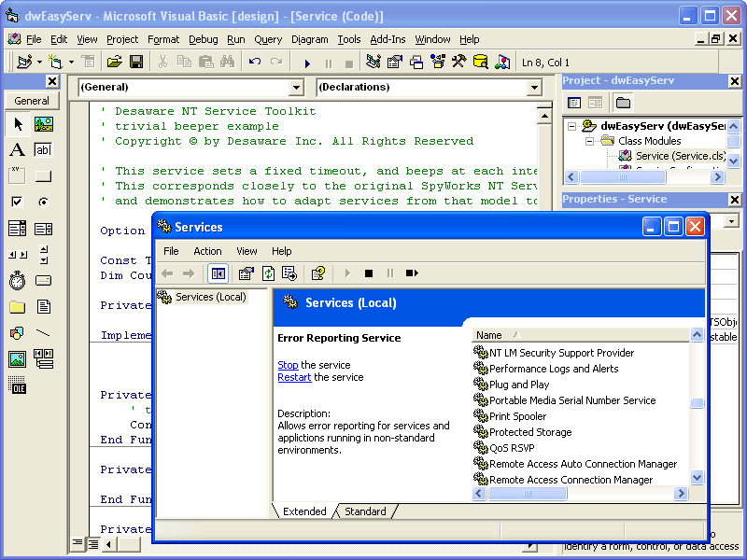This screenshot has width=747, height=560.
Task: Switch to Full Module View in code window
Action: [x=93, y=543]
